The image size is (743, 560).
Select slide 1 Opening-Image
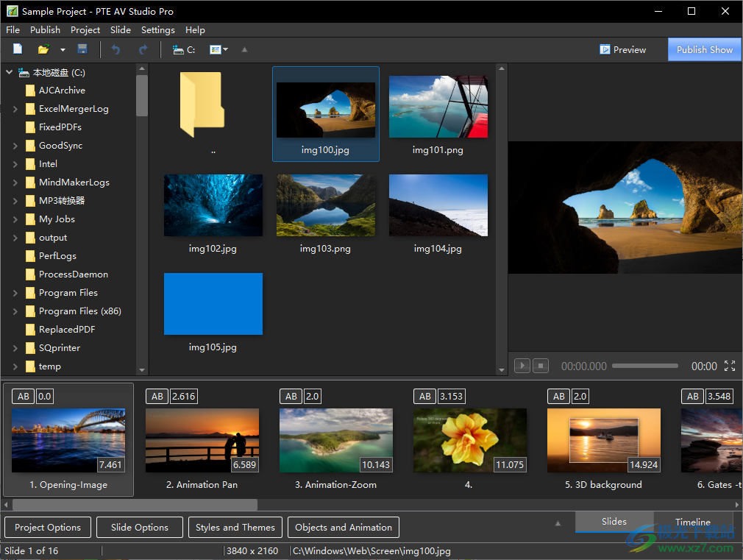point(68,440)
